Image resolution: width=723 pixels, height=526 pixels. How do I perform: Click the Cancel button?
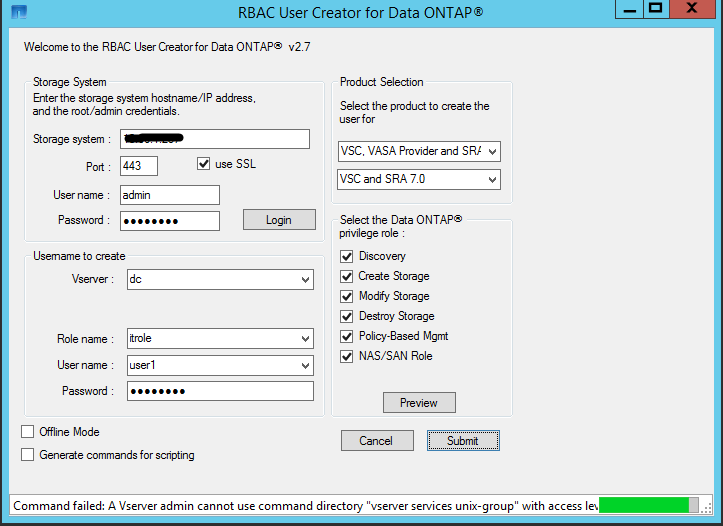(377, 441)
